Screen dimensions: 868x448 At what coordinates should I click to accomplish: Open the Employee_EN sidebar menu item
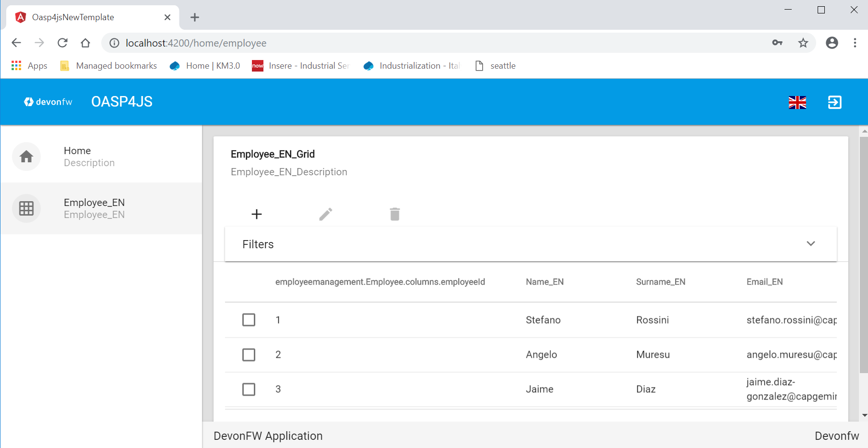tap(94, 208)
